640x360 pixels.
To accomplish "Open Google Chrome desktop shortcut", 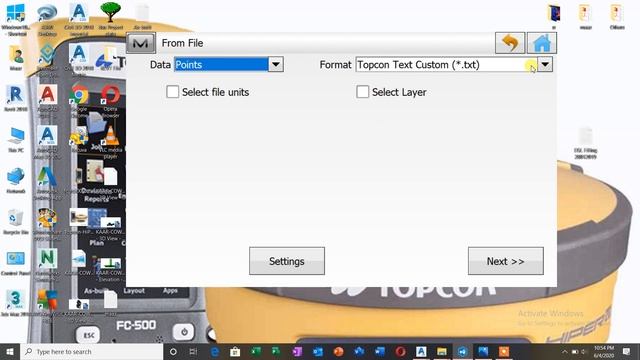I will (79, 101).
